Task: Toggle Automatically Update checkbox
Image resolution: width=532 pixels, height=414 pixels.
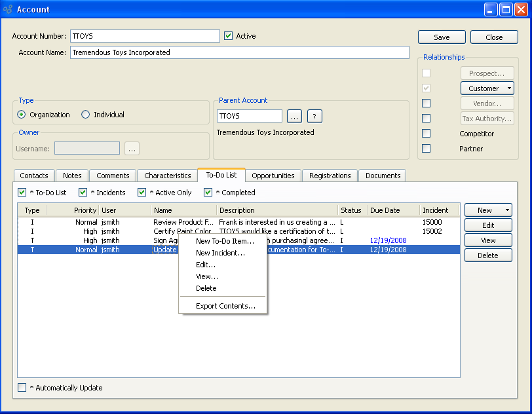Action: 22,388
